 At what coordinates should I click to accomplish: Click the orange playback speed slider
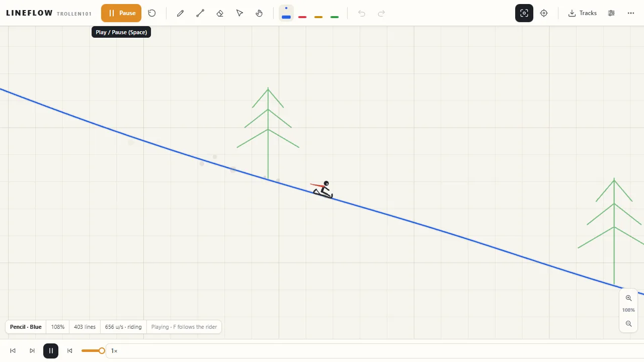(93, 351)
